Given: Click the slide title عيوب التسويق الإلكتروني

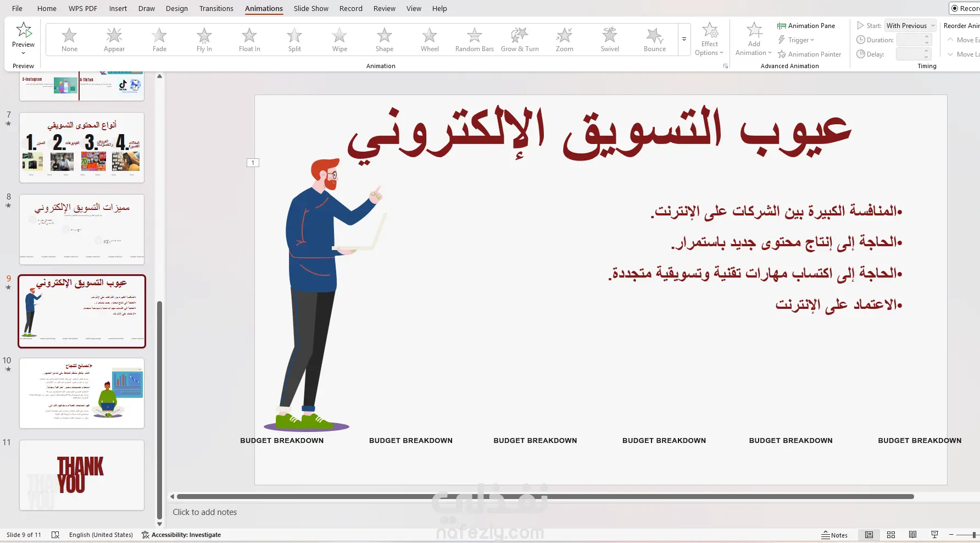Looking at the screenshot, I should [599, 134].
